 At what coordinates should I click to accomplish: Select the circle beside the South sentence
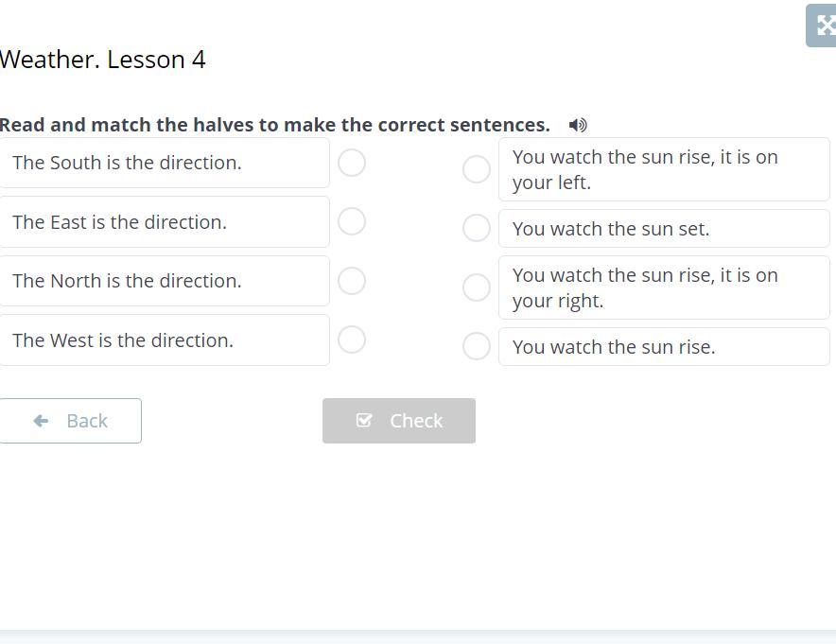click(x=352, y=163)
